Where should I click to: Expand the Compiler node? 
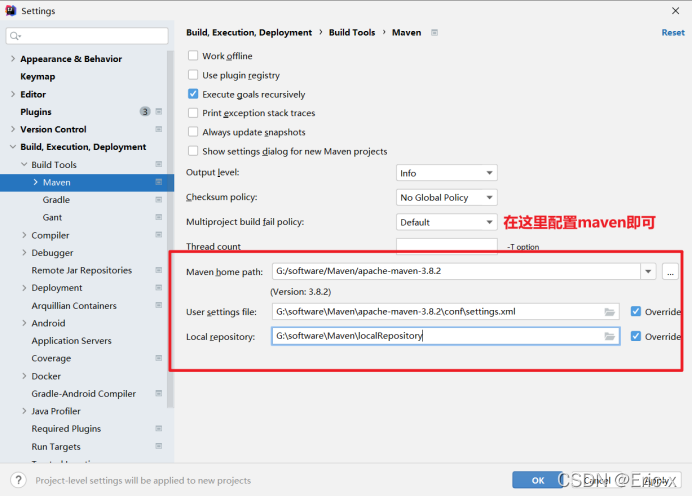point(24,235)
